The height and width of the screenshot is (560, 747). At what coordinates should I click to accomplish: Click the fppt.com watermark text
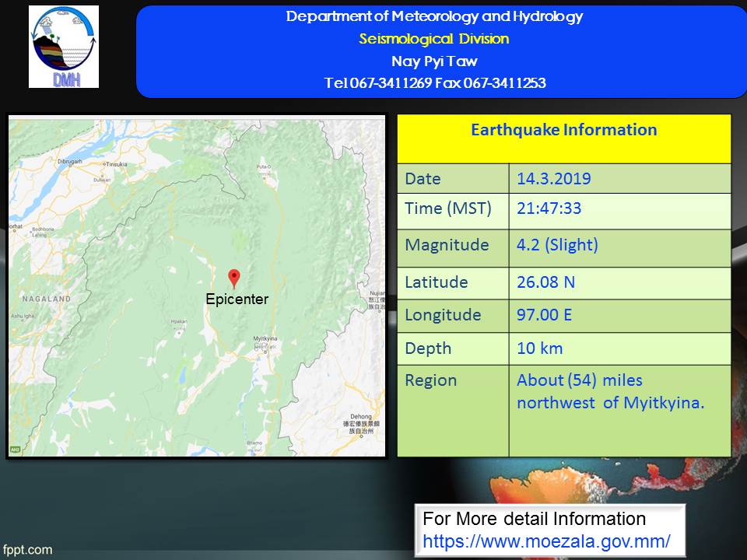pyautogui.click(x=27, y=550)
